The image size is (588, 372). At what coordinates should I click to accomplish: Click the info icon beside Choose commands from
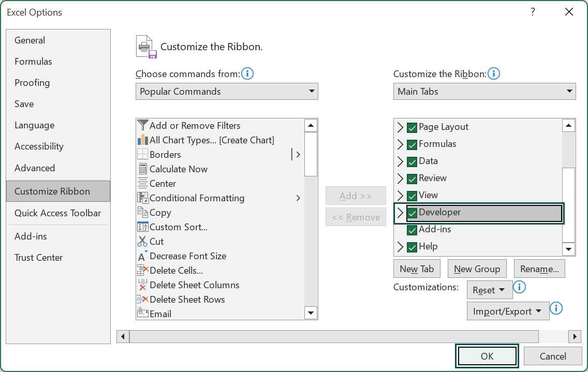point(247,73)
